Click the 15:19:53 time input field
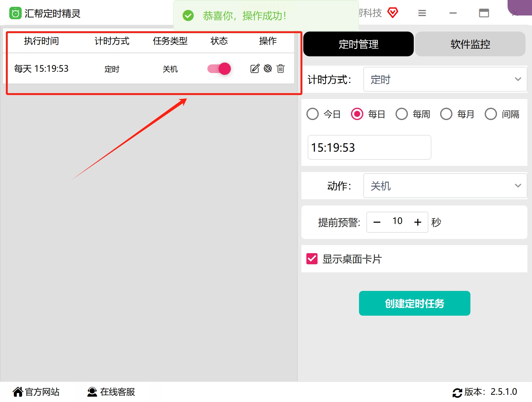This screenshot has height=402, width=532. coord(369,147)
